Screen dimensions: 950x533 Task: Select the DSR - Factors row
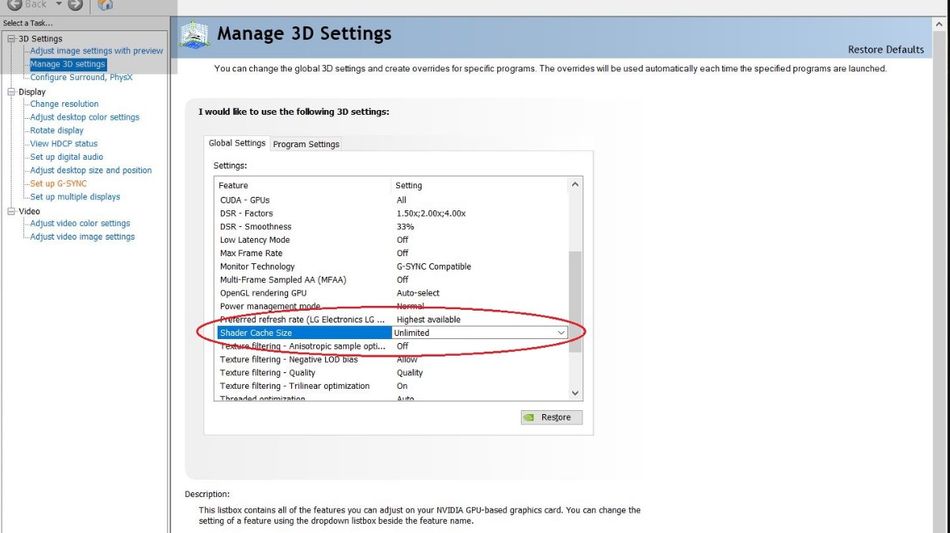coord(392,213)
